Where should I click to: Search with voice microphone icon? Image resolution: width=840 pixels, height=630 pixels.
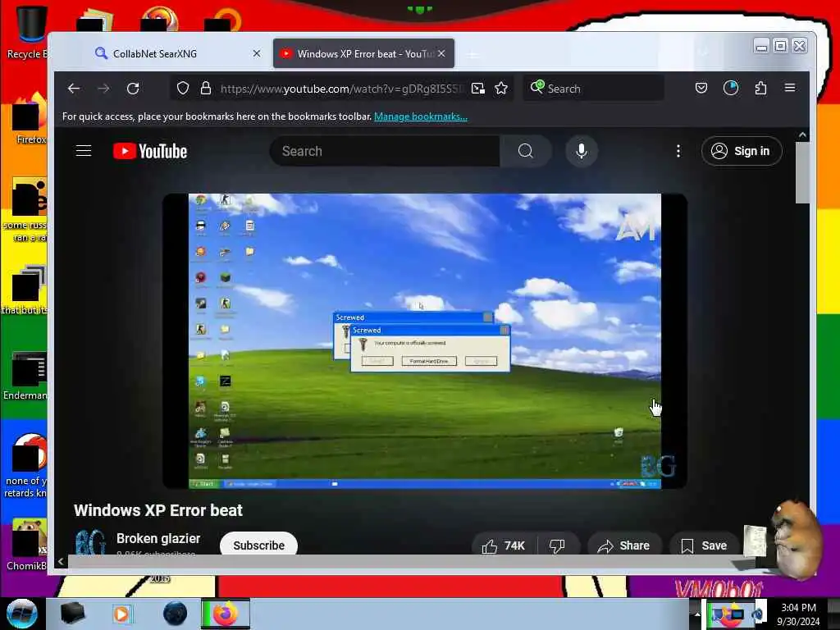tap(582, 151)
